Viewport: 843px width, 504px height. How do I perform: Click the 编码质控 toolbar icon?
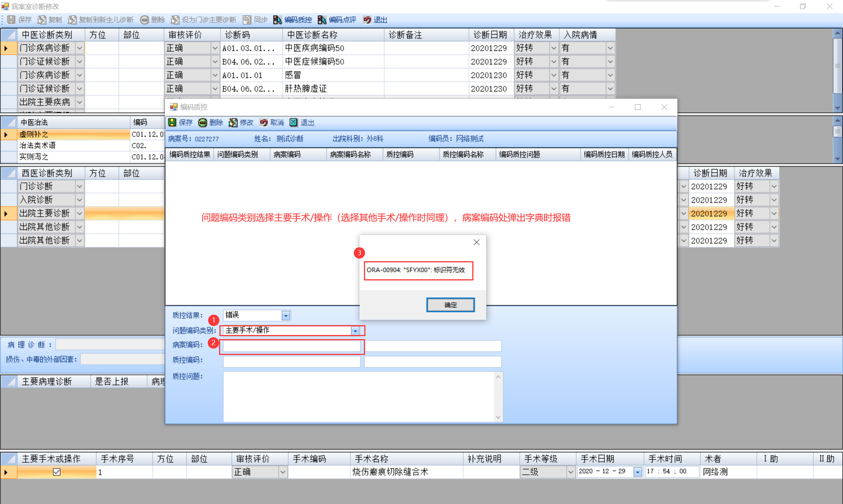(278, 20)
